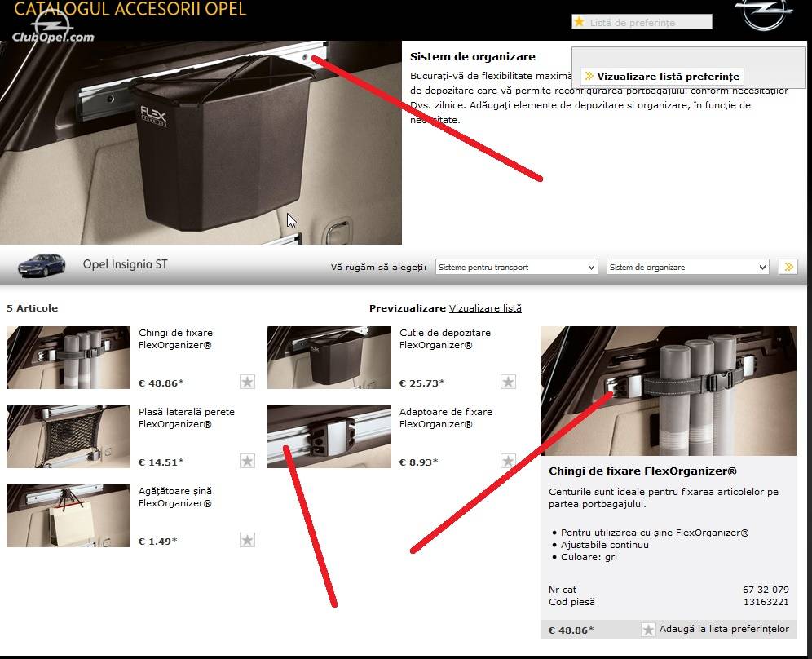Screen dimensions: 812x659
Task: Click the € 1.49* price
Action: [158, 542]
